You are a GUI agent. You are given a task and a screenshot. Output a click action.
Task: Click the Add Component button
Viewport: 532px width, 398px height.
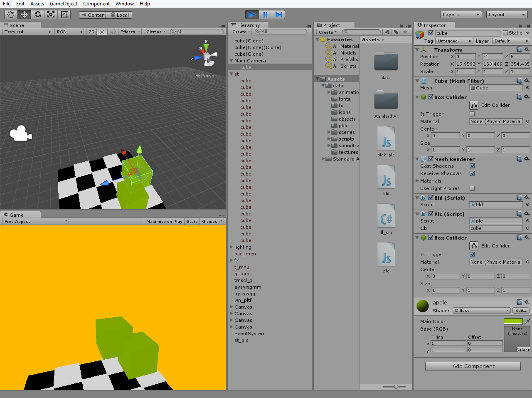(x=473, y=366)
